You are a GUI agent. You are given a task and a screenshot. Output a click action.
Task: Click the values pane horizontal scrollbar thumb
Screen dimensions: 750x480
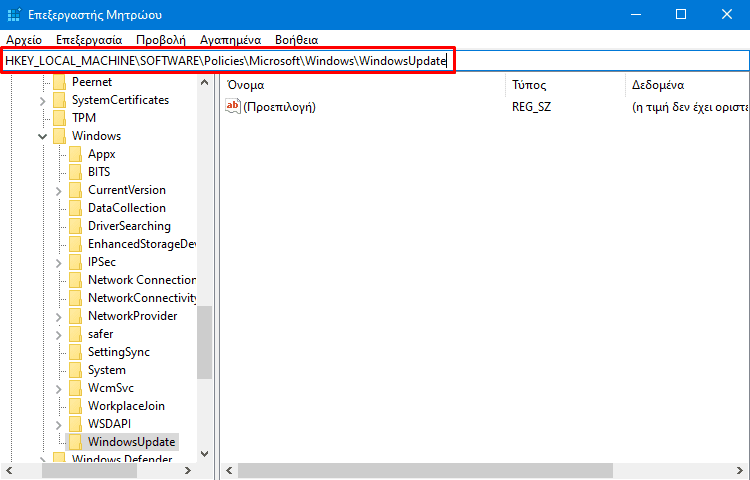click(x=425, y=471)
